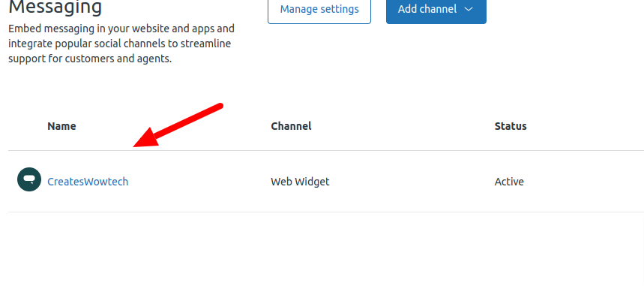This screenshot has height=298, width=644.
Task: Open the CreatesWowtech channel link
Action: click(x=88, y=181)
